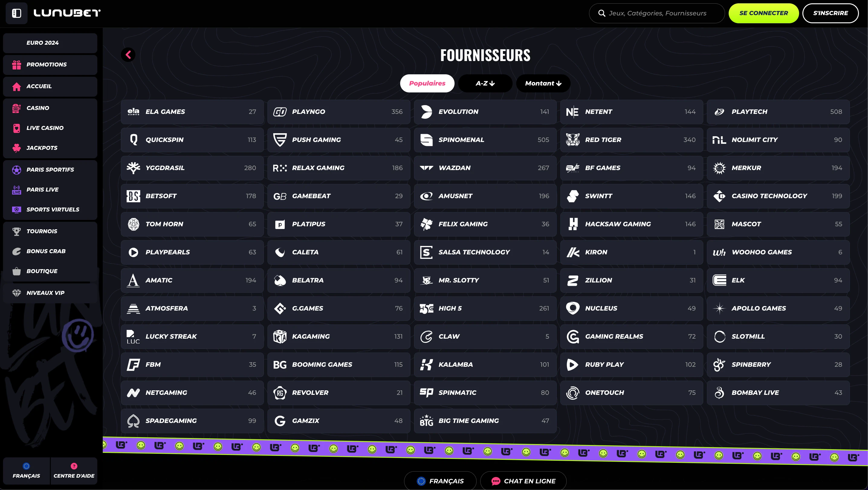The width and height of the screenshot is (868, 490).
Task: Click the Se Connecter button
Action: coord(763,13)
